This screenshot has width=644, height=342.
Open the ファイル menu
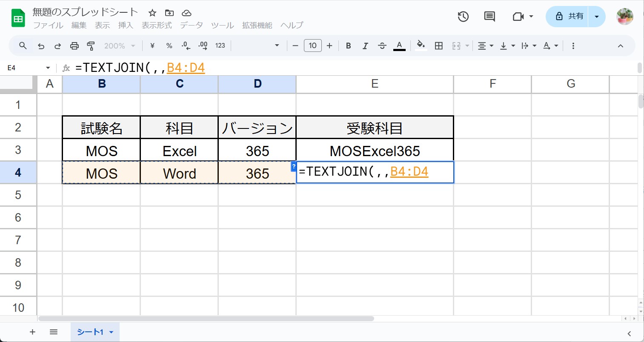[48, 26]
